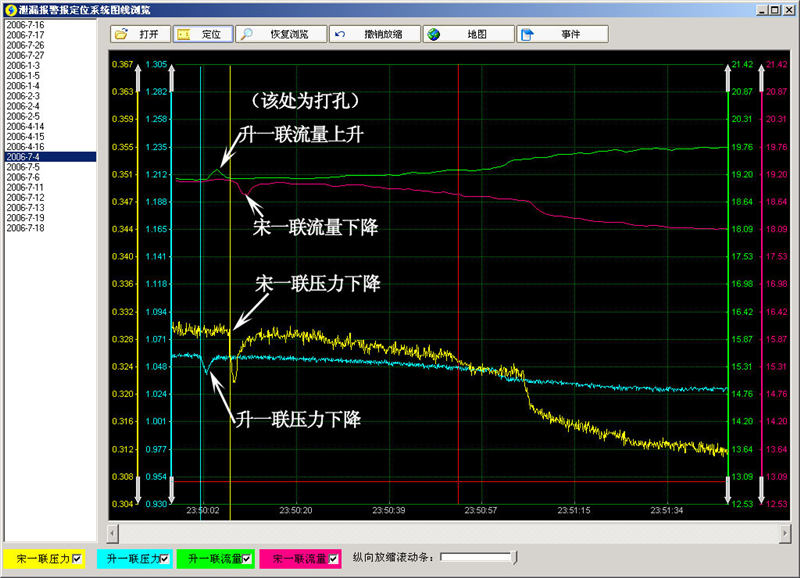Screen dimensions: 800x578
Task: Click the 打开 (Open) folder button
Action: tap(139, 34)
